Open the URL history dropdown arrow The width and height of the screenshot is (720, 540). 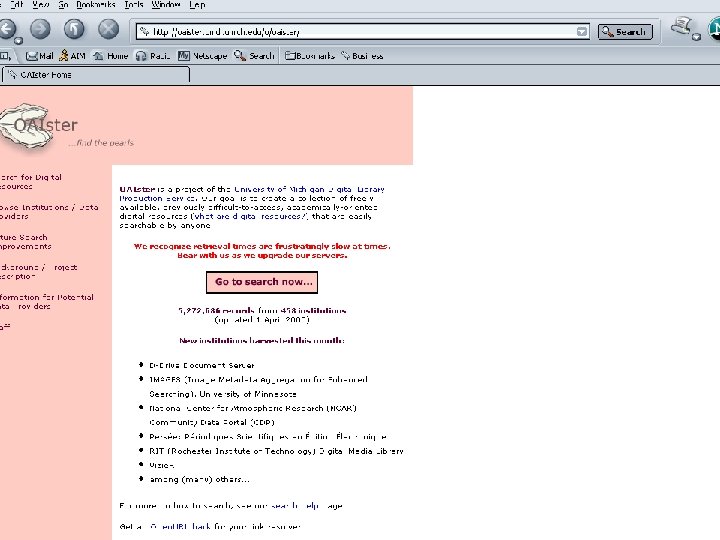(x=582, y=31)
